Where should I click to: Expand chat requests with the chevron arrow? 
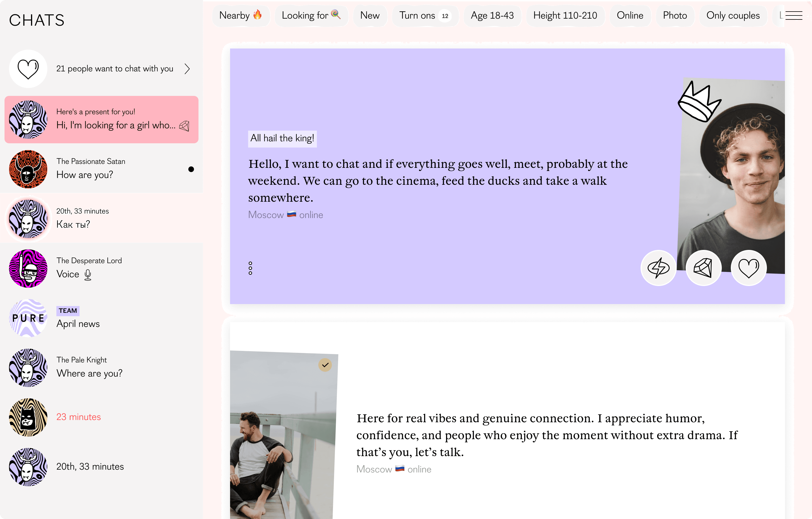pyautogui.click(x=187, y=69)
